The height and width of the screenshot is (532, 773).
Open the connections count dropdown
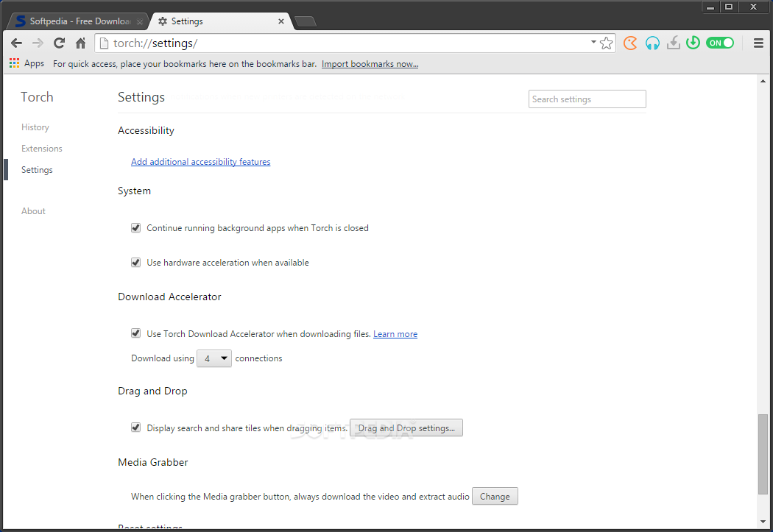(214, 358)
